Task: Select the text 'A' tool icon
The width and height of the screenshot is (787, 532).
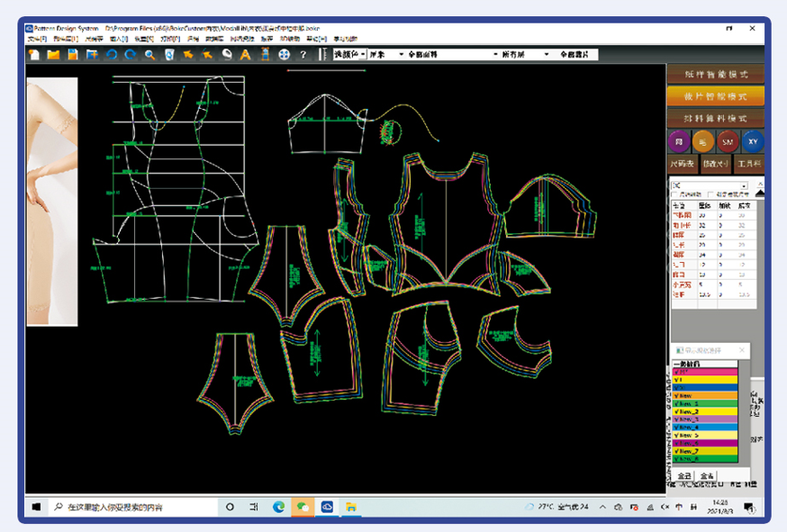Action: click(x=245, y=55)
